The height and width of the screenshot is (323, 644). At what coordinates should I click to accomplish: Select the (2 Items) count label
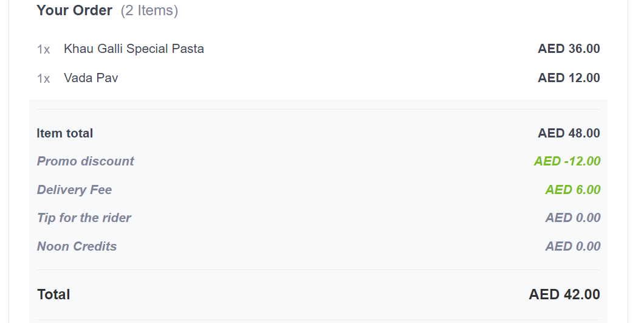coord(149,10)
